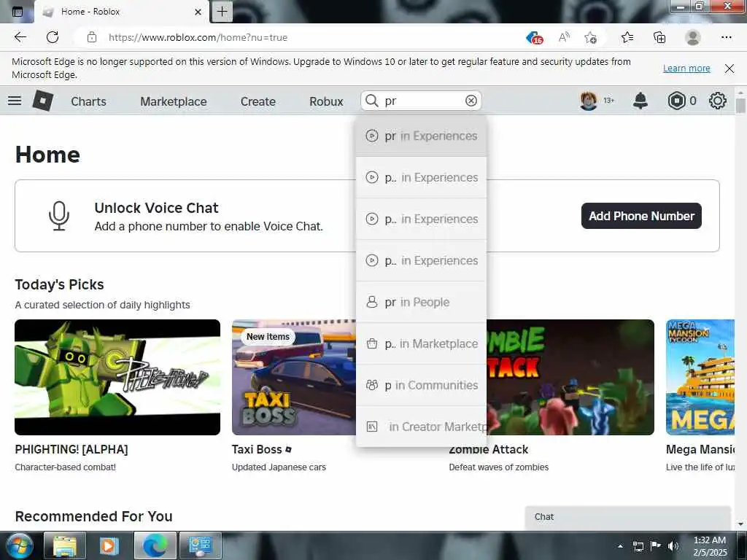View site information lock icon
Image resolution: width=747 pixels, height=560 pixels.
coord(92,37)
